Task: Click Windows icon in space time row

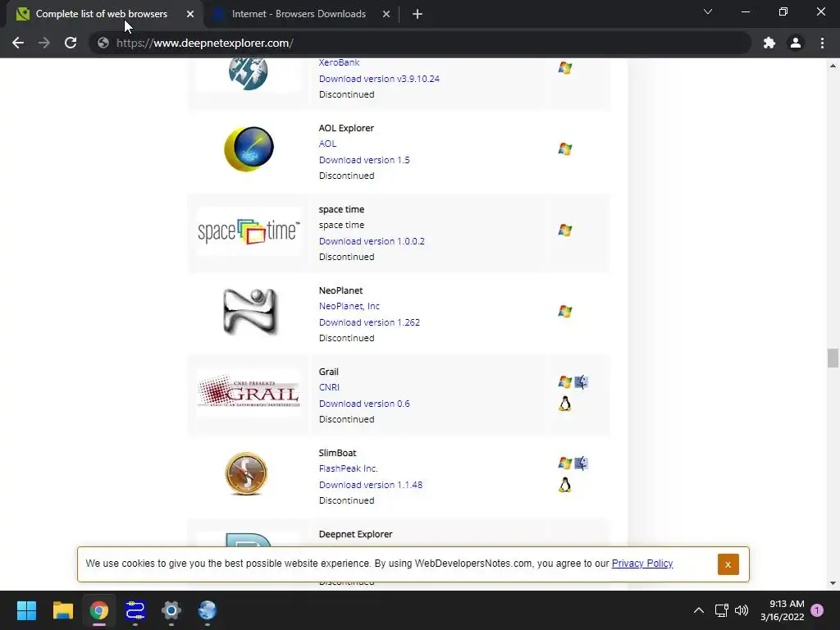Action: (564, 231)
